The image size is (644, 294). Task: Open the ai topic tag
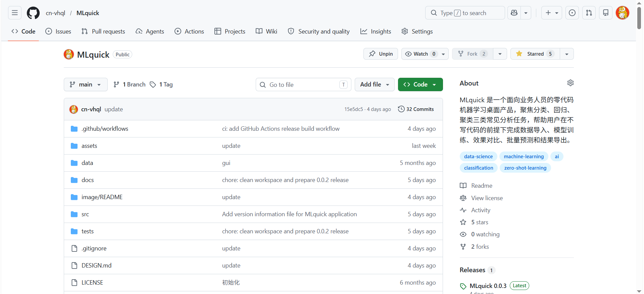(557, 157)
